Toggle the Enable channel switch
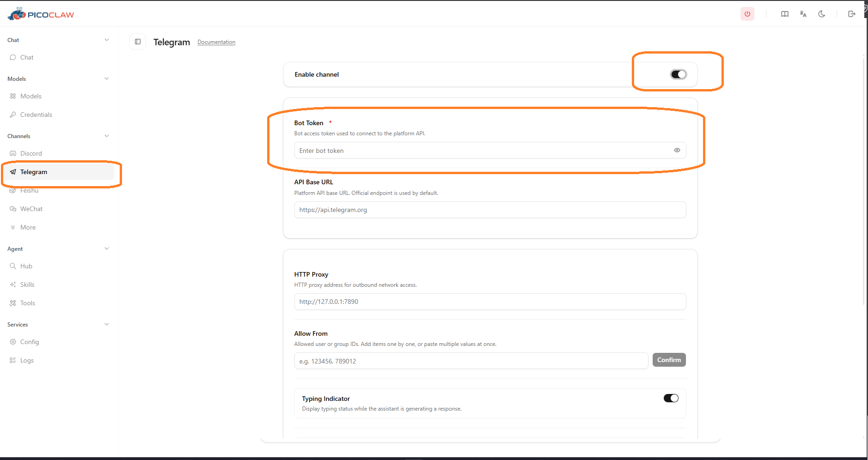The height and width of the screenshot is (460, 868). click(x=679, y=74)
